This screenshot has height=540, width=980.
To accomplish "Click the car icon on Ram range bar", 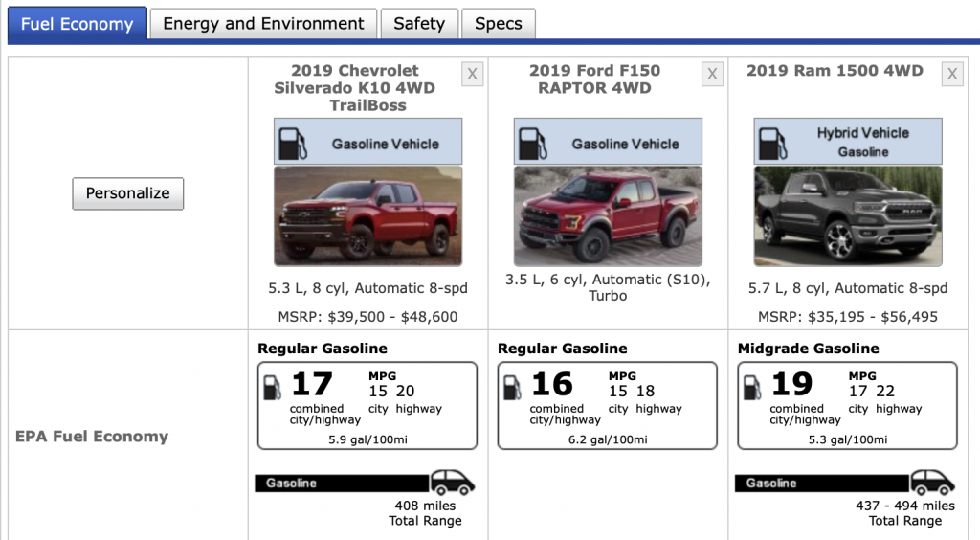I will (x=932, y=483).
